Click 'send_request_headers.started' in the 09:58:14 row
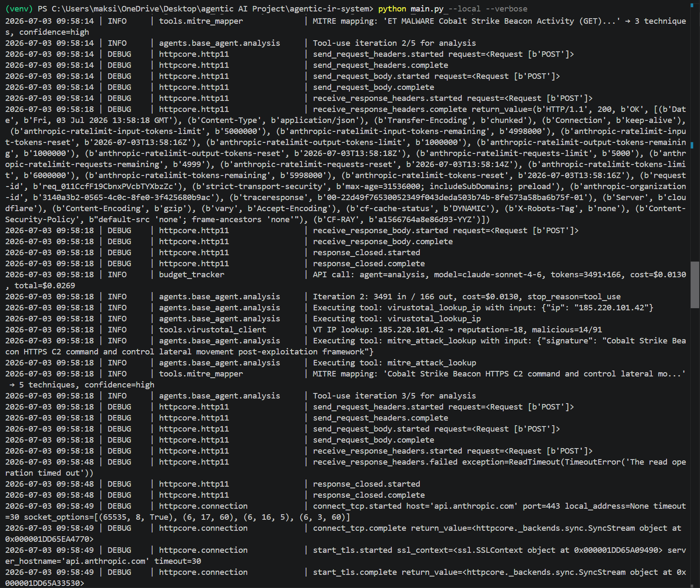This screenshot has width=700, height=588. pyautogui.click(x=378, y=54)
